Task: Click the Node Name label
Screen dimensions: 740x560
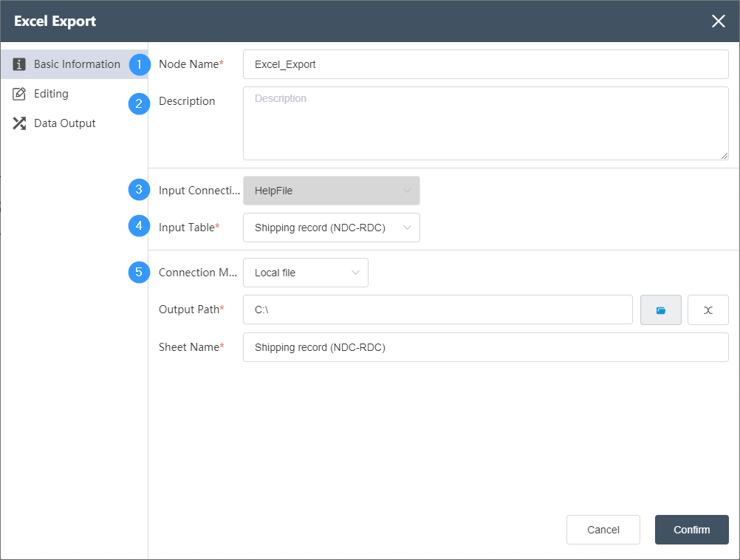Action: [x=191, y=64]
